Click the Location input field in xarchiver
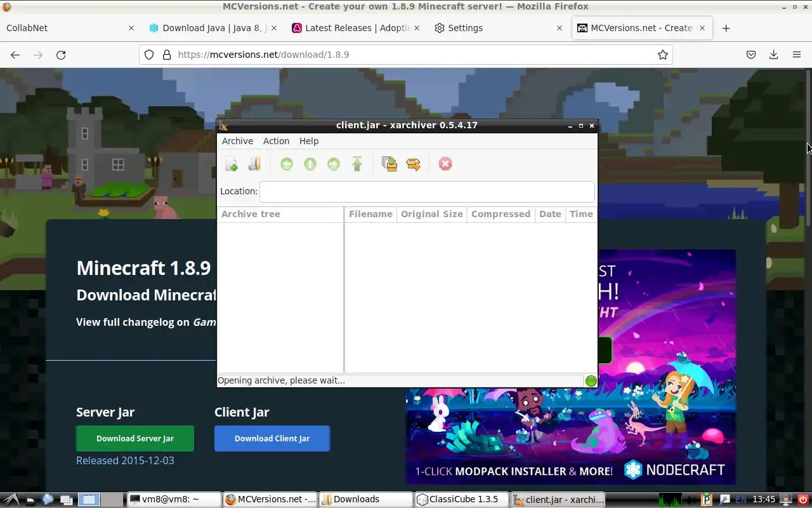Viewport: 812px width, 508px height. click(427, 192)
